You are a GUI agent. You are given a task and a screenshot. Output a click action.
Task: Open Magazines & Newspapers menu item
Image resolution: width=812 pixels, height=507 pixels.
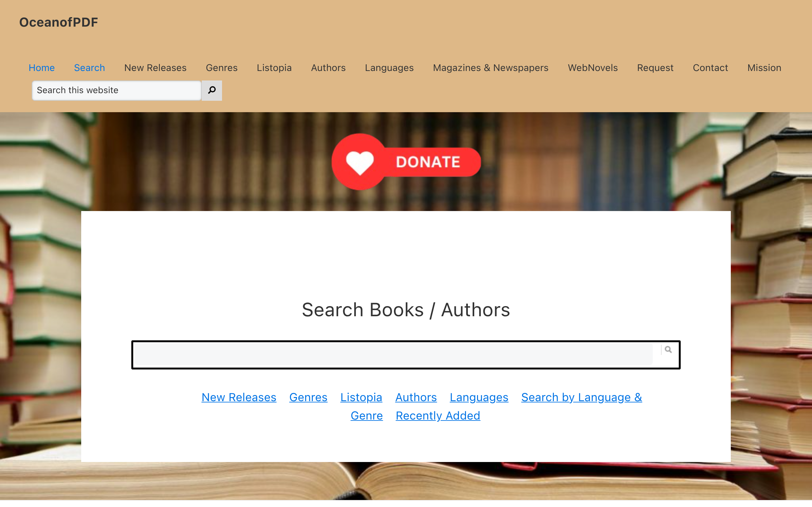491,68
